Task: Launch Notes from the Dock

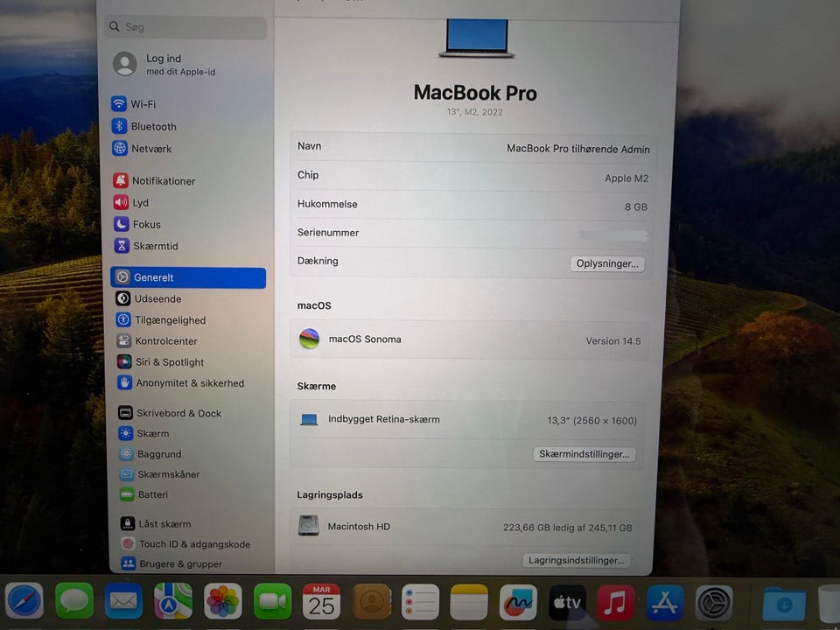Action: (x=469, y=602)
